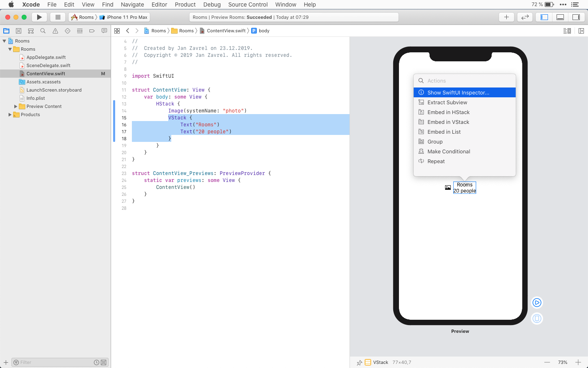Open the Xcode Editor menu
Screen dimensions: 588x368
coord(159,4)
